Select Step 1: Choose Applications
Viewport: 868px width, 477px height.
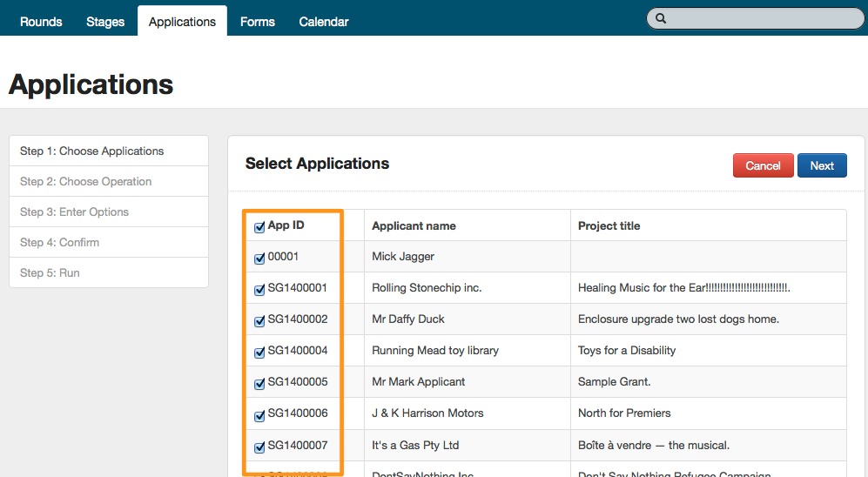point(109,151)
